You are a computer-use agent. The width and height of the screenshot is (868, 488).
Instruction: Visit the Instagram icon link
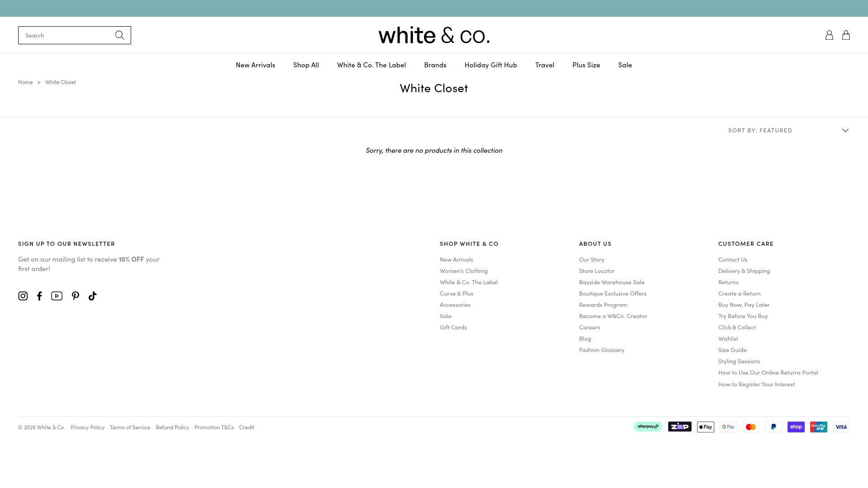23,296
